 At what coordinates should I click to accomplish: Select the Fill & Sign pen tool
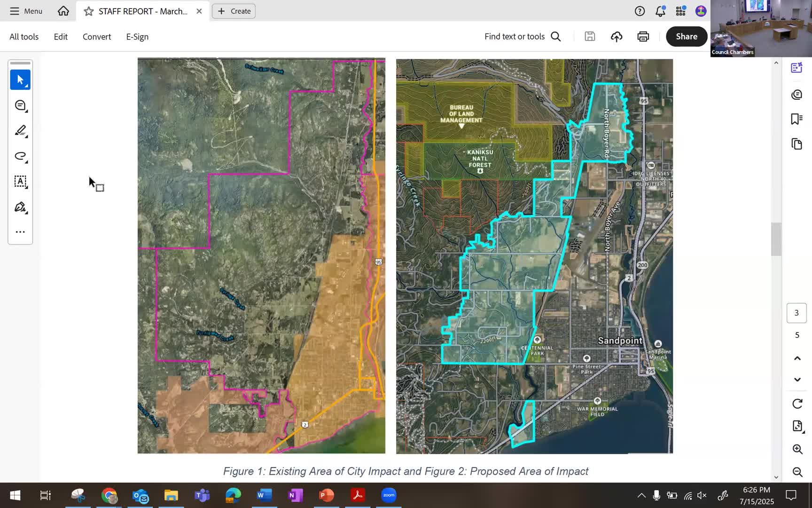click(x=20, y=207)
